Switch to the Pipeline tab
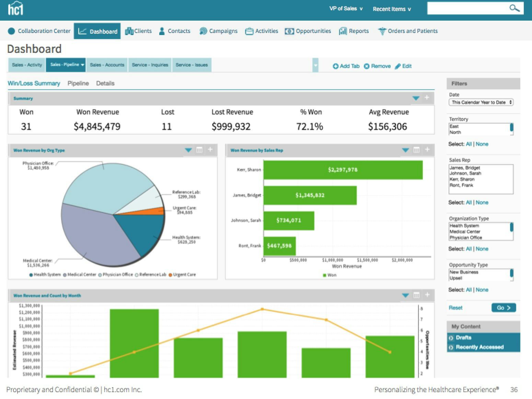This screenshot has width=532, height=399. tap(78, 83)
